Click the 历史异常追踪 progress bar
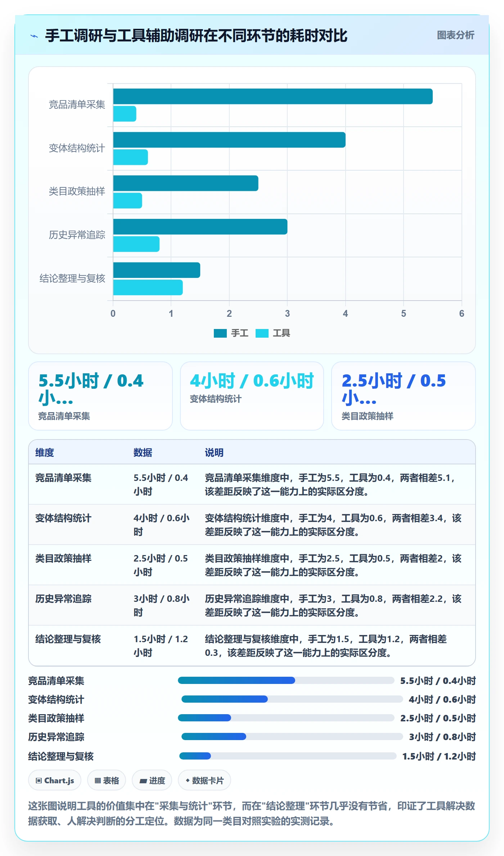The width and height of the screenshot is (504, 856). click(292, 736)
